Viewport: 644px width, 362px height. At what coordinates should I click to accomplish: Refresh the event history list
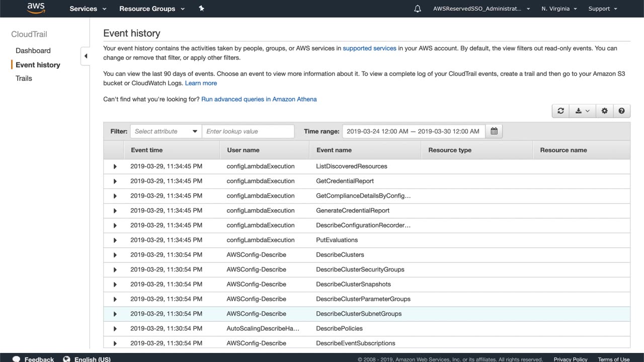[560, 111]
